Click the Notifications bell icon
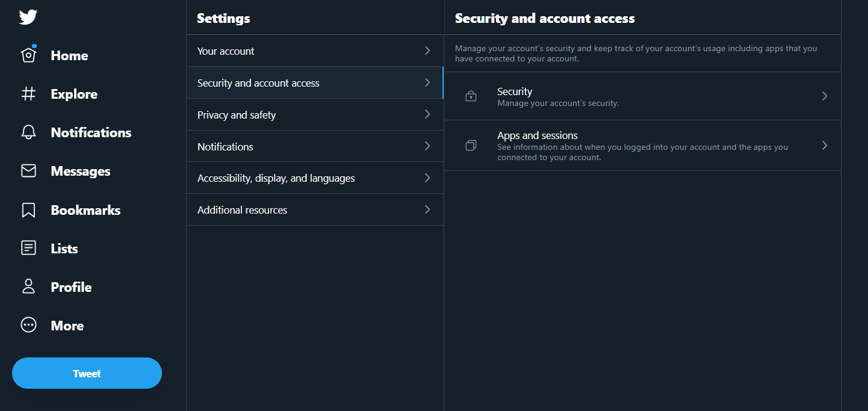 pos(28,132)
